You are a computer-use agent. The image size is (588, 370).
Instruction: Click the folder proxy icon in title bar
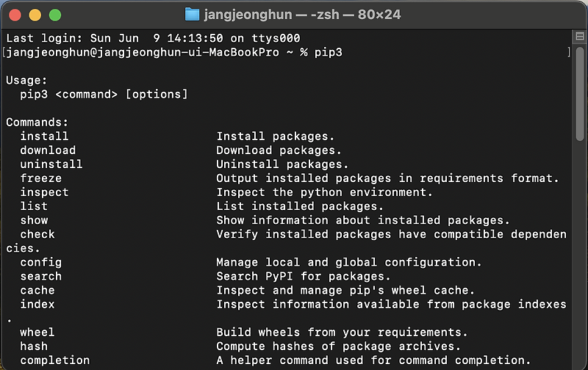coord(193,14)
